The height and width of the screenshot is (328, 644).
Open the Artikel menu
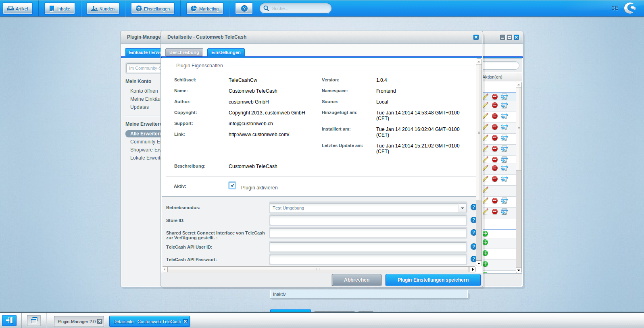[18, 8]
